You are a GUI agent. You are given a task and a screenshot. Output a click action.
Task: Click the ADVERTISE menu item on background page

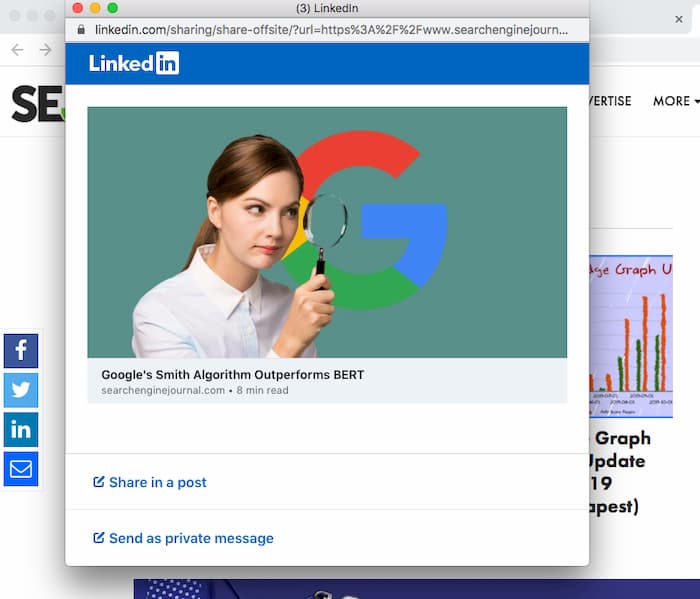click(610, 101)
